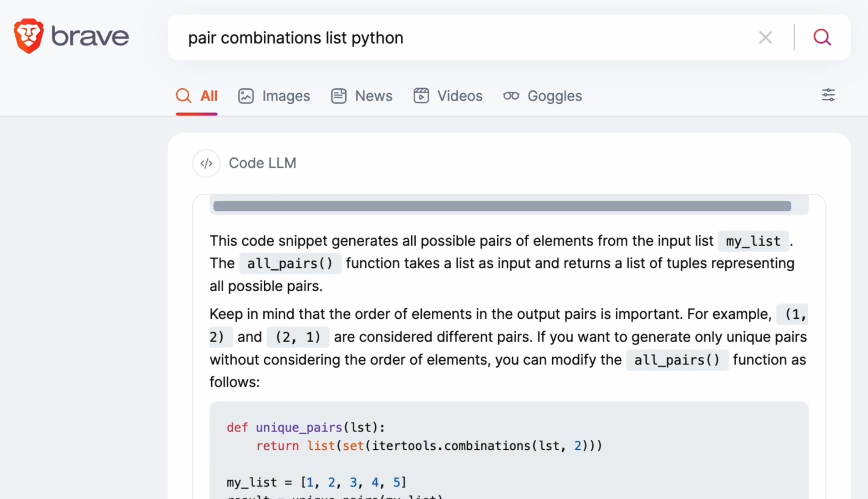Switch to Videos tab
Image resolution: width=868 pixels, height=499 pixels.
(x=448, y=96)
